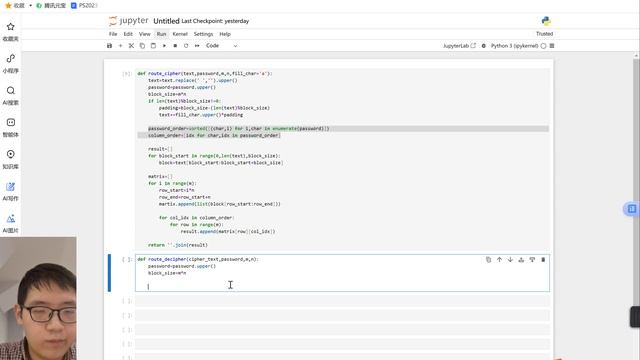
Task: Restart the kernel with circular arrow icon
Action: [x=186, y=46]
